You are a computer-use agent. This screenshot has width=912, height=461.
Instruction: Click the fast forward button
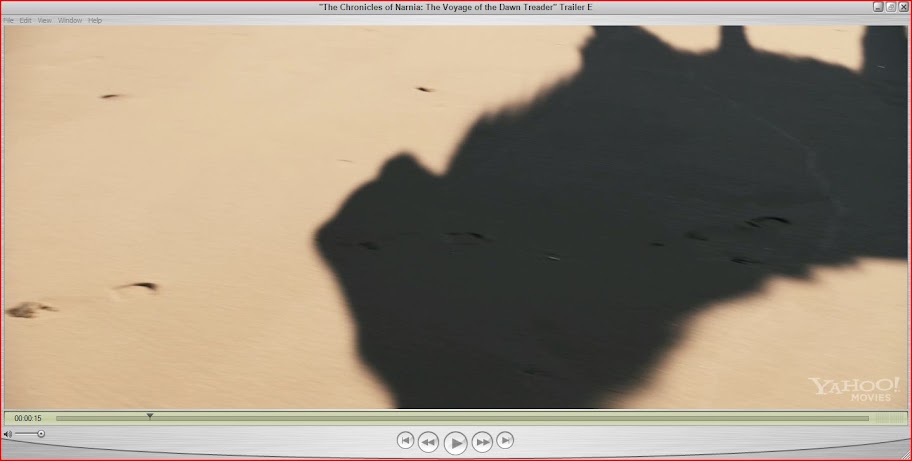point(482,442)
